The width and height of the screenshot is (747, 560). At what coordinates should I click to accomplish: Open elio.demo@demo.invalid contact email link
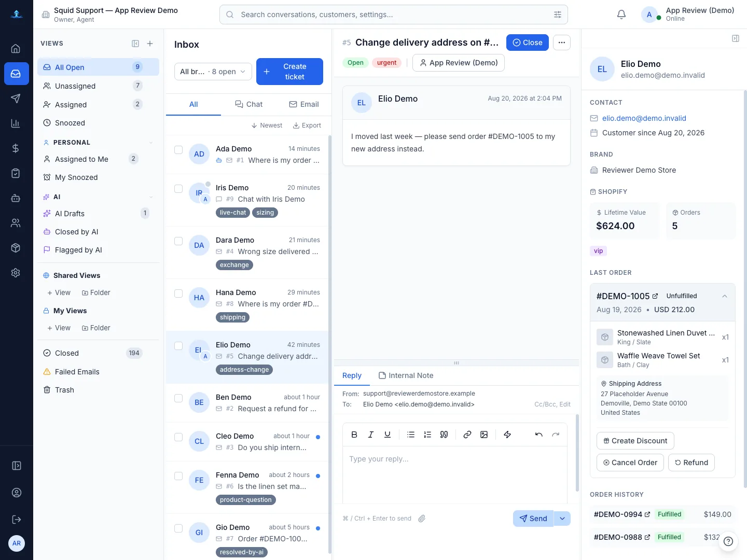pyautogui.click(x=644, y=118)
